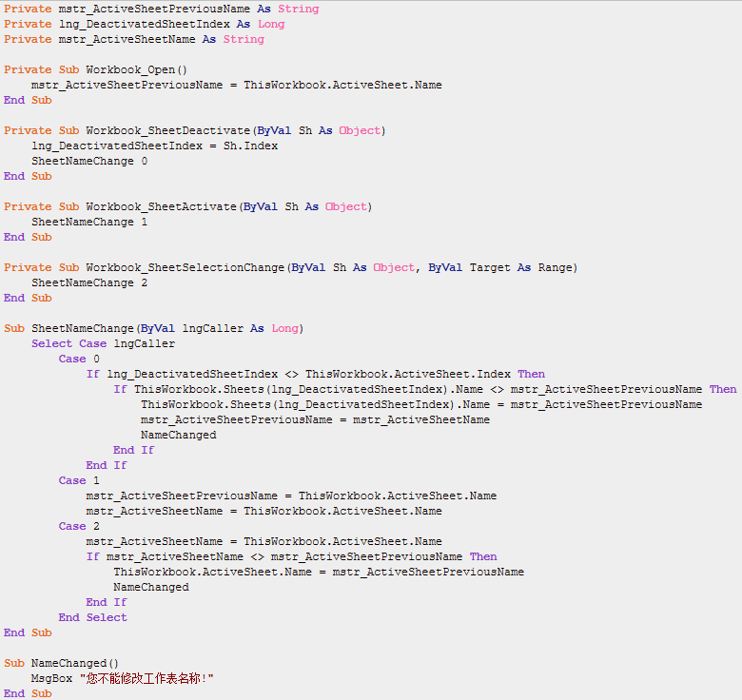Click the mstr_ActiveSheetPreviousName As String declaration line
The image size is (742, 700).
pyautogui.click(x=162, y=9)
